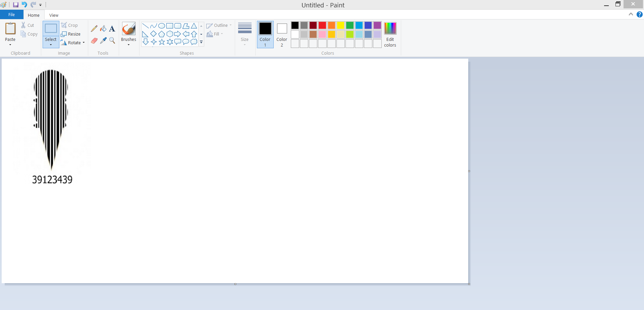Screen dimensions: 644x310
Task: Undo the last action
Action: 24,5
